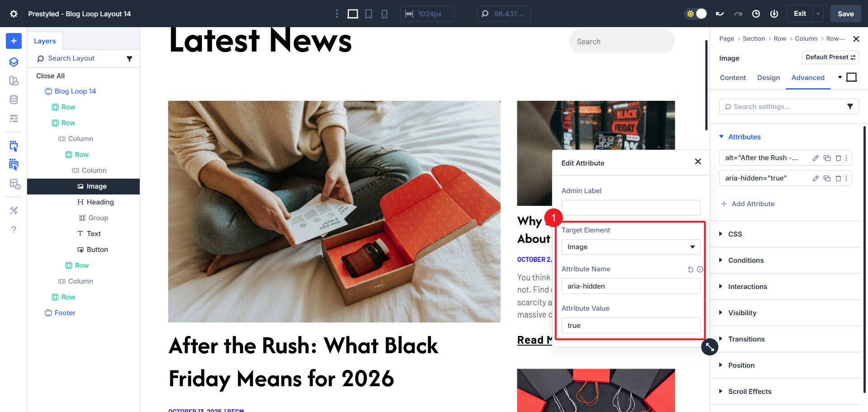Switch to the Content tab
This screenshot has width=868, height=412.
click(733, 78)
